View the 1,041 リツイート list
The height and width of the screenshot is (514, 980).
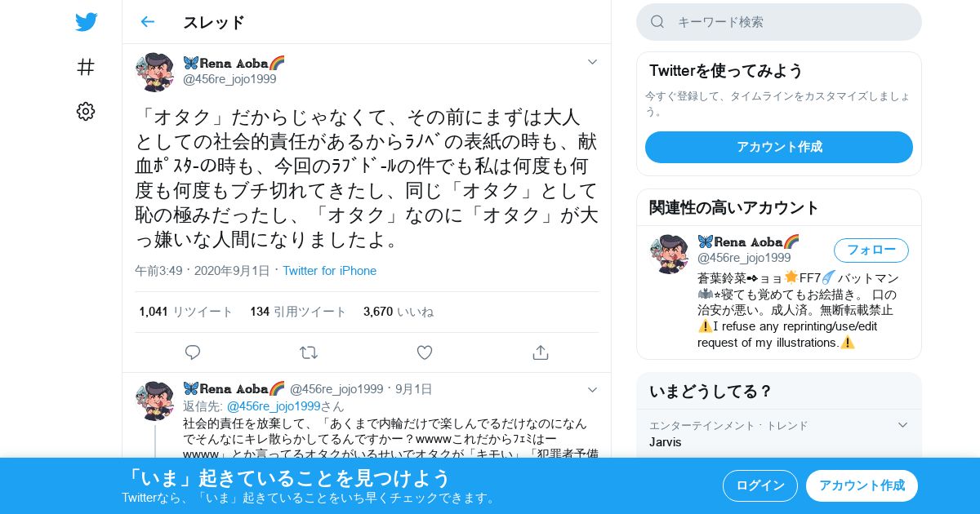click(186, 312)
